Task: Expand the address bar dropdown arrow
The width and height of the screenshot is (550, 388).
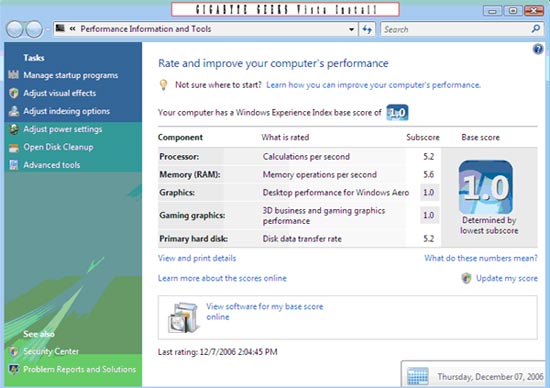Action: click(351, 29)
